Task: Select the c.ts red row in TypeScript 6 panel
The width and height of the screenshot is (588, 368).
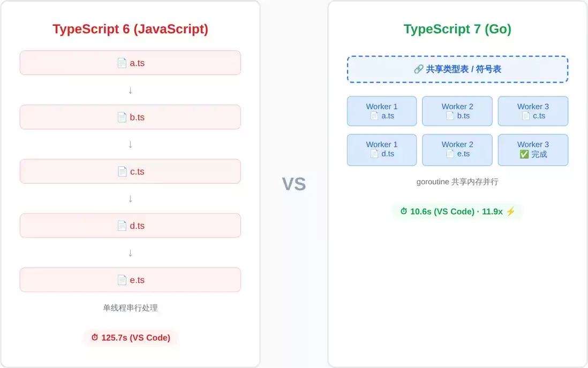Action: [x=130, y=171]
